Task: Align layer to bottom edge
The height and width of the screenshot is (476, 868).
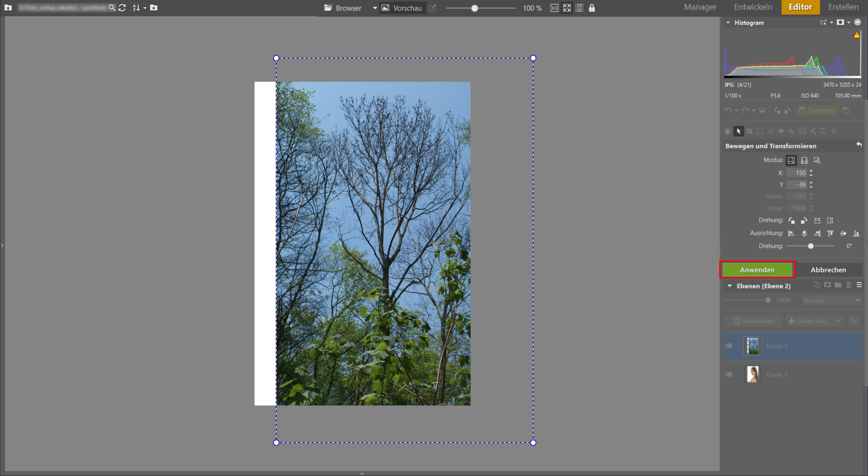Action: [856, 233]
